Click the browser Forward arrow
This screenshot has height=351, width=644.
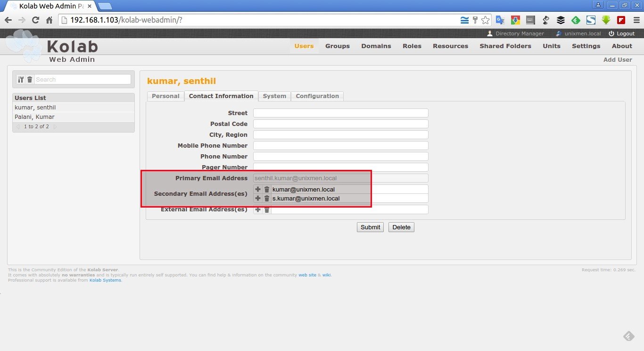(22, 20)
